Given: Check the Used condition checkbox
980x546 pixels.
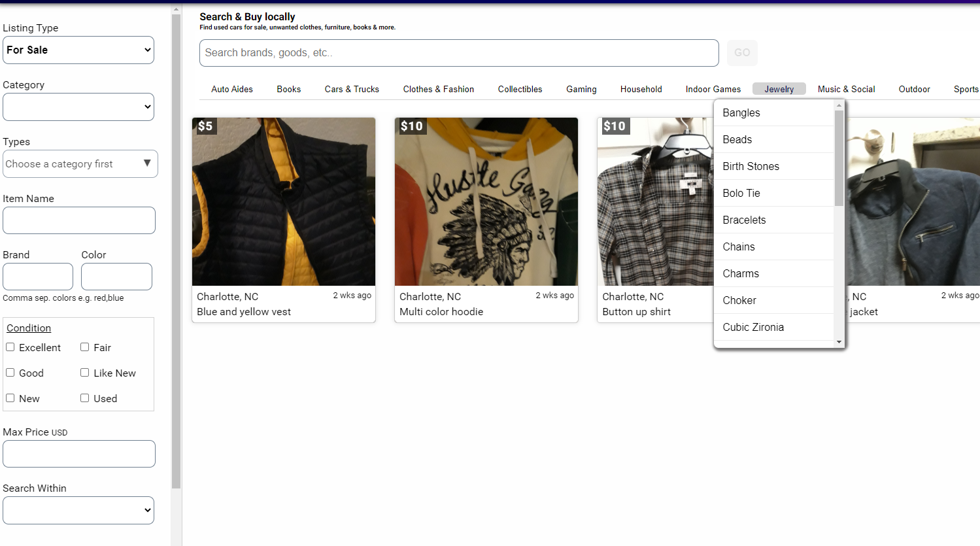Looking at the screenshot, I should [85, 398].
